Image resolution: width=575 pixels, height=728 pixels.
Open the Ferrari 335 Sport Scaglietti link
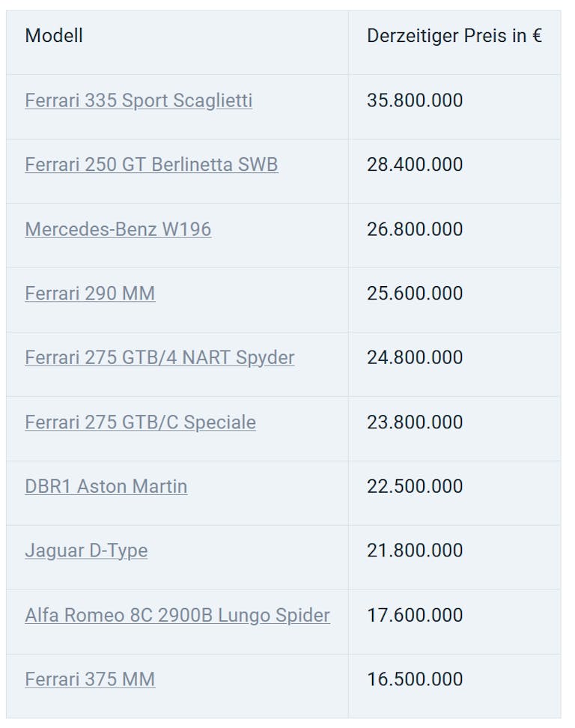coord(139,100)
